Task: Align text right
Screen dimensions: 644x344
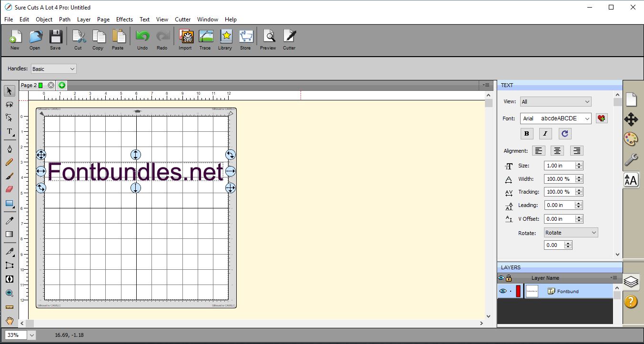Action: [577, 151]
